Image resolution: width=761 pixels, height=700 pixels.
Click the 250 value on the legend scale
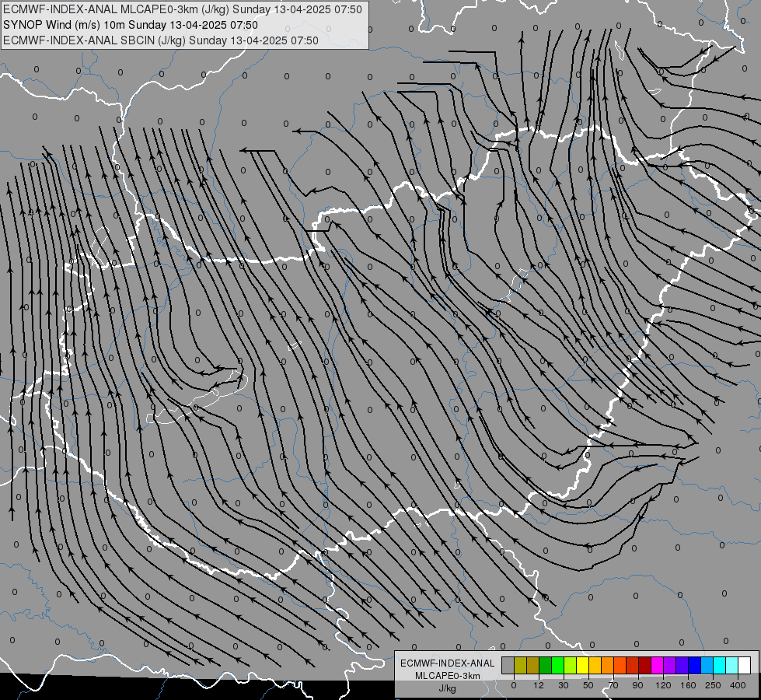tap(713, 685)
